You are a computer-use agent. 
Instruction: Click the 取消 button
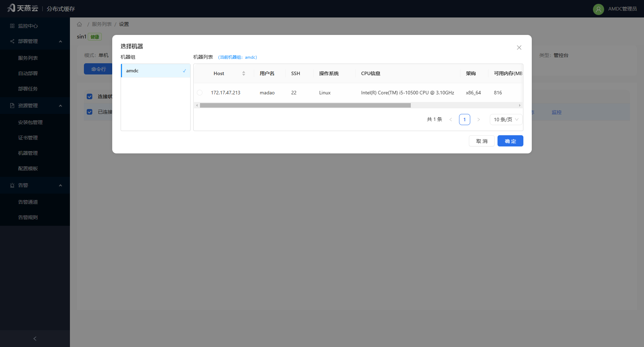click(482, 141)
